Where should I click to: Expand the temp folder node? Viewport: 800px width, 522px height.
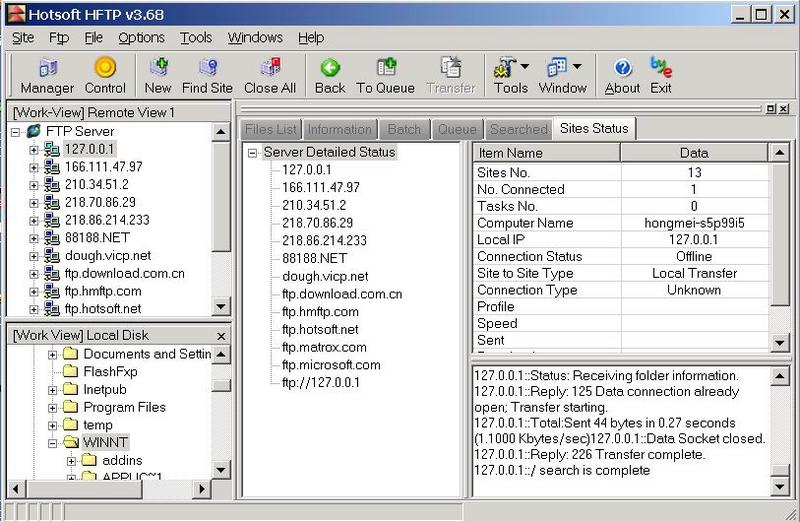[x=53, y=426]
